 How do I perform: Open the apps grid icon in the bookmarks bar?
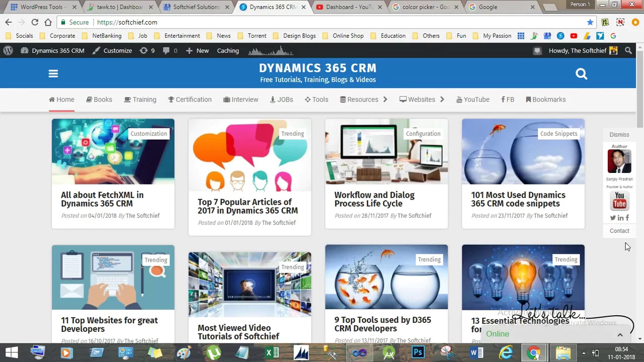521,36
